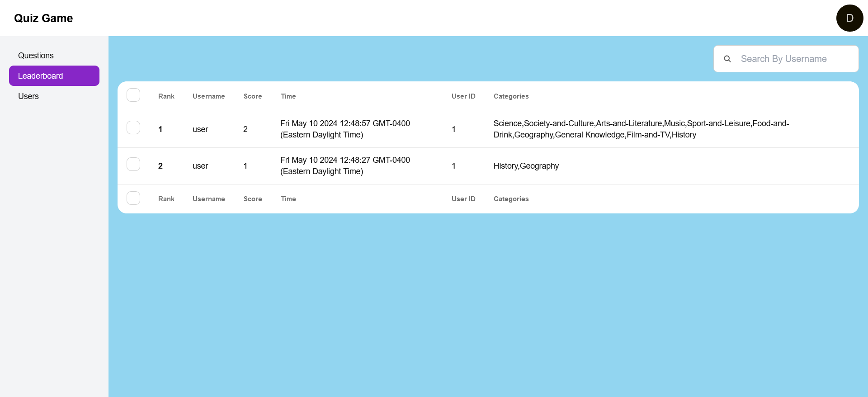
Task: Click the footer Score column label
Action: pyautogui.click(x=253, y=199)
